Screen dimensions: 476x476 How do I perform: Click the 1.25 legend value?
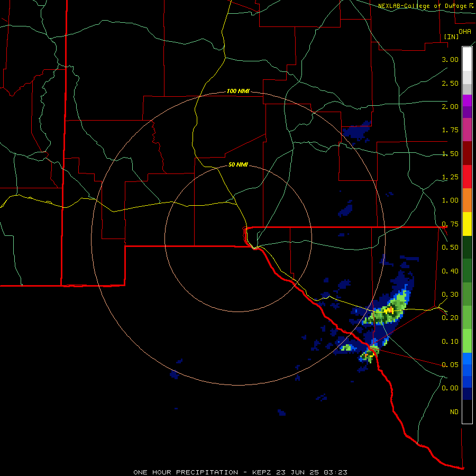click(x=450, y=177)
